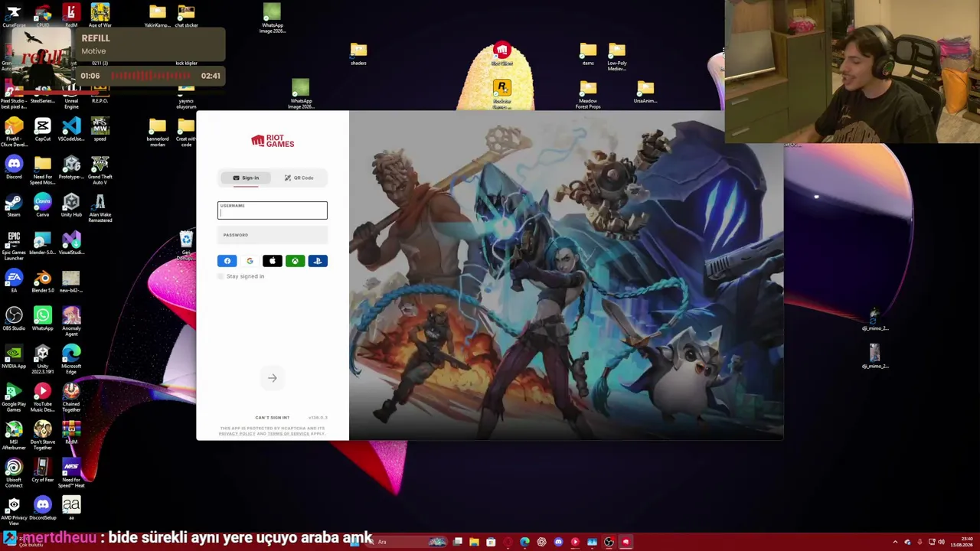This screenshot has width=980, height=551.
Task: Open the Privacy Policy link
Action: [x=237, y=434]
